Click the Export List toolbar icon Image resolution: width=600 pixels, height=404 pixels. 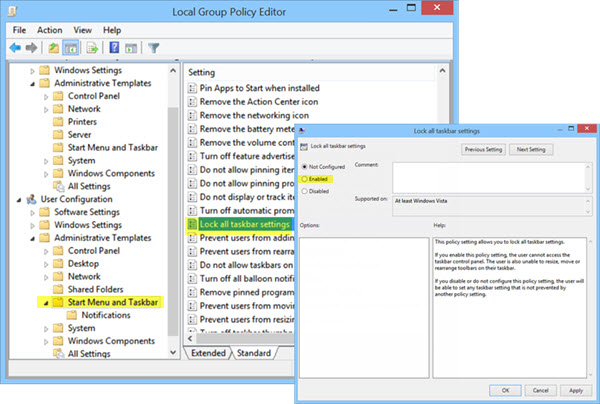[92, 48]
